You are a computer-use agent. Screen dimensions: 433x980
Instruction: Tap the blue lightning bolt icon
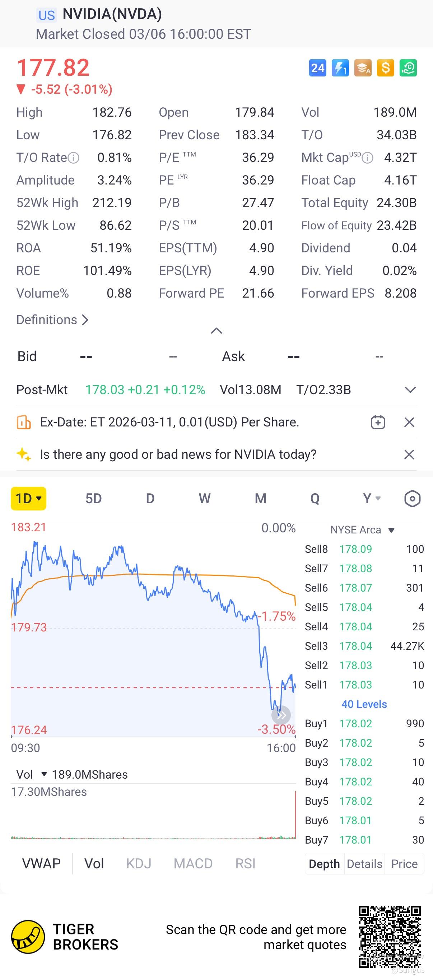340,68
